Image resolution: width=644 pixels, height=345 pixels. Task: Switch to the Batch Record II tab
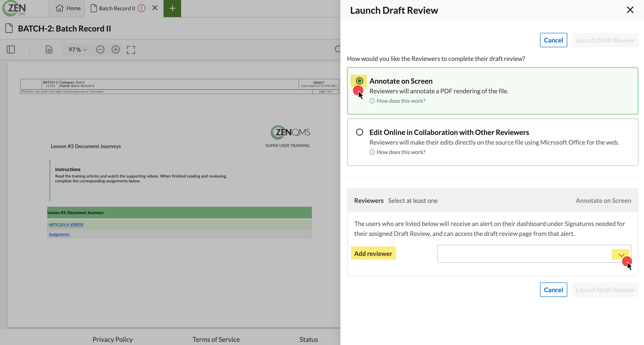point(117,8)
